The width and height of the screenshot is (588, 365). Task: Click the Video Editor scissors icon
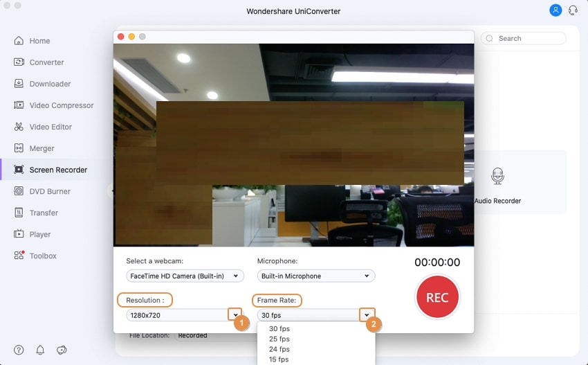(x=19, y=127)
